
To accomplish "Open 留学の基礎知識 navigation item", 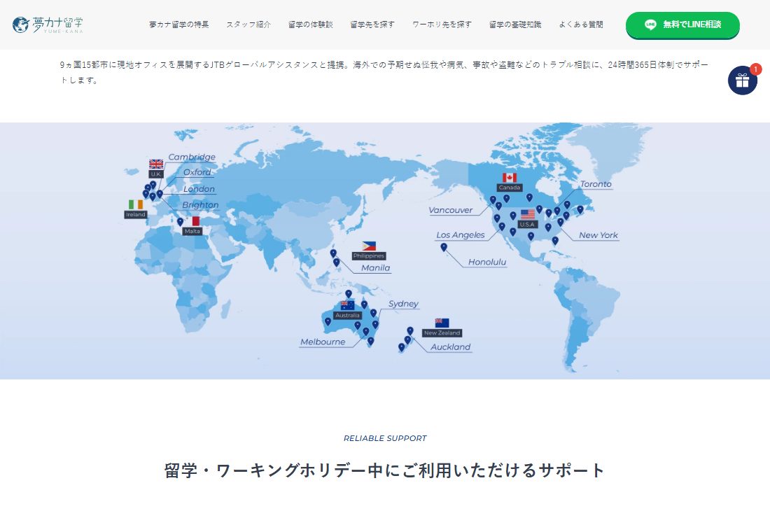I will tap(515, 24).
